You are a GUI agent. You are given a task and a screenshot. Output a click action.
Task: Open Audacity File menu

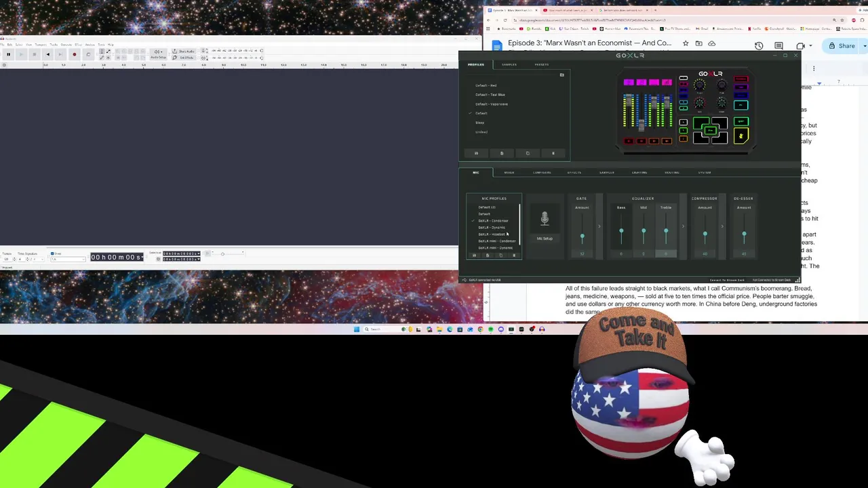tap(2, 45)
